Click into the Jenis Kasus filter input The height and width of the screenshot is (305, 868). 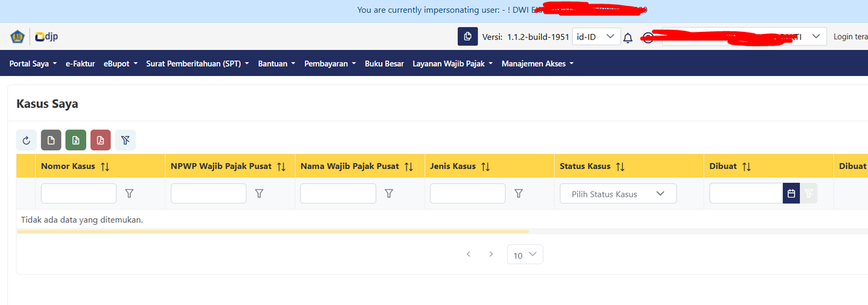[x=467, y=194]
